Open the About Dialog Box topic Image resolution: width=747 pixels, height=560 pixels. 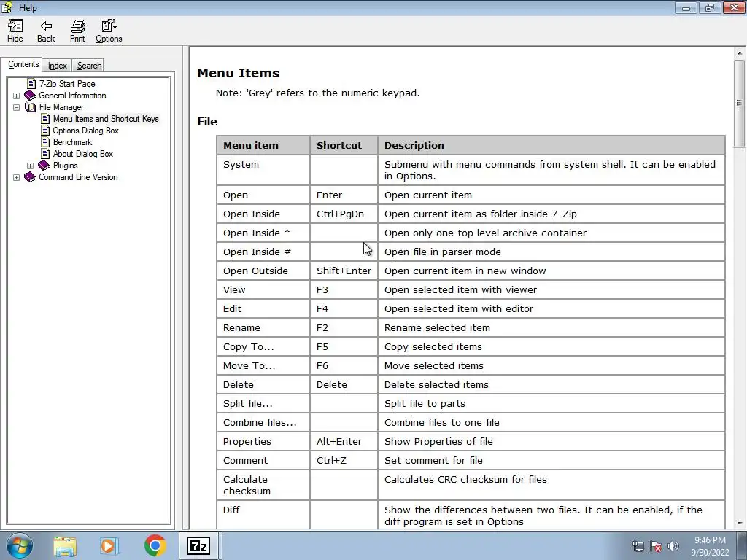[x=83, y=154]
